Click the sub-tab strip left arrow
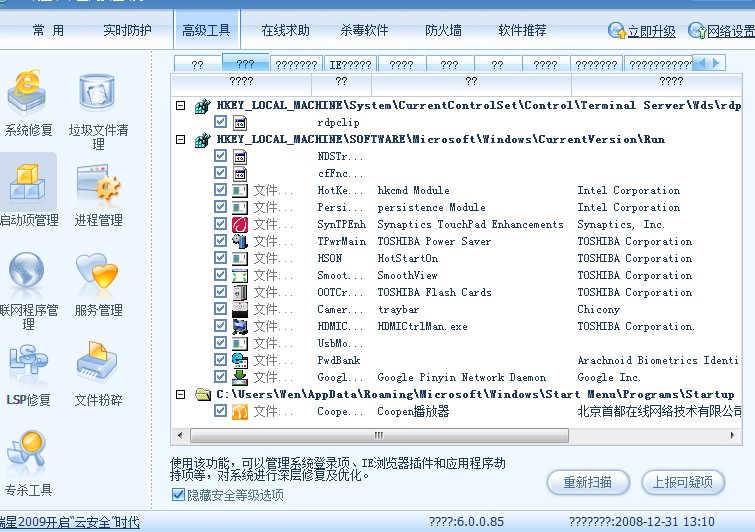This screenshot has height=532, width=755. coord(702,63)
